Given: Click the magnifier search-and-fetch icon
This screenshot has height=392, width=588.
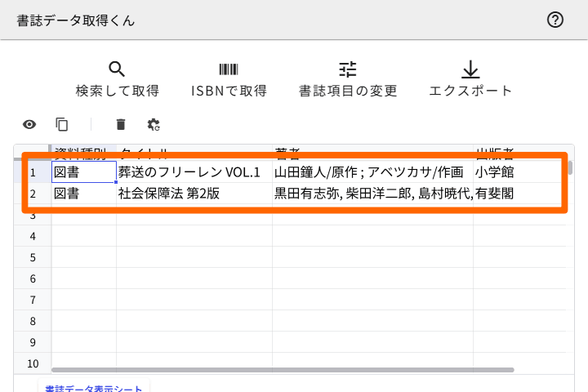Looking at the screenshot, I should click(117, 69).
